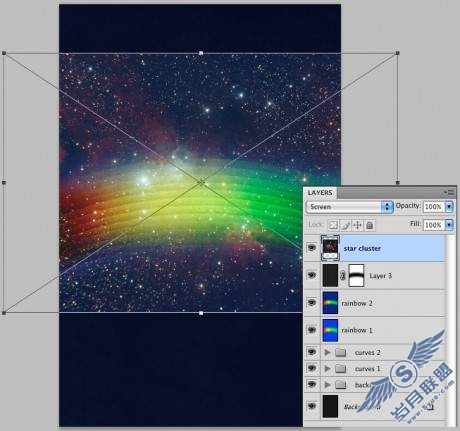Click the rainbow 2 layer thumbnail

(330, 303)
